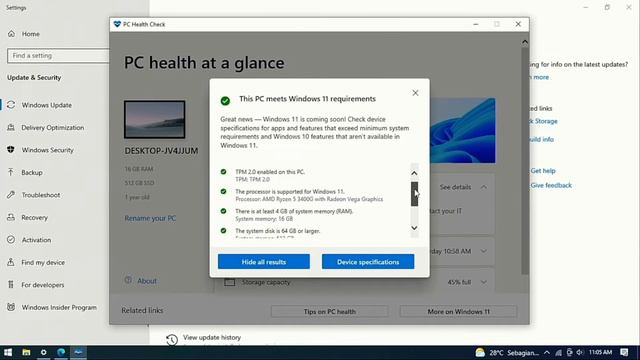This screenshot has height=360, width=640.
Task: Click the Delivery Optimization icon
Action: 11,127
